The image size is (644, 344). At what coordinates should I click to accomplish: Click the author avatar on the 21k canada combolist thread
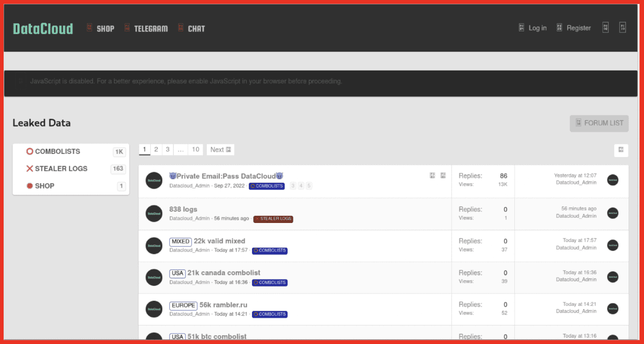tap(154, 277)
